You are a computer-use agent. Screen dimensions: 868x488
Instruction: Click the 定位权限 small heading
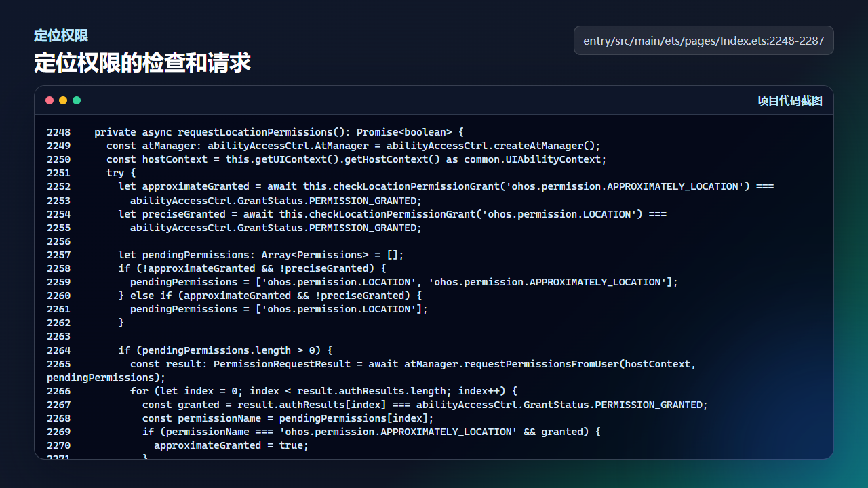(x=61, y=36)
